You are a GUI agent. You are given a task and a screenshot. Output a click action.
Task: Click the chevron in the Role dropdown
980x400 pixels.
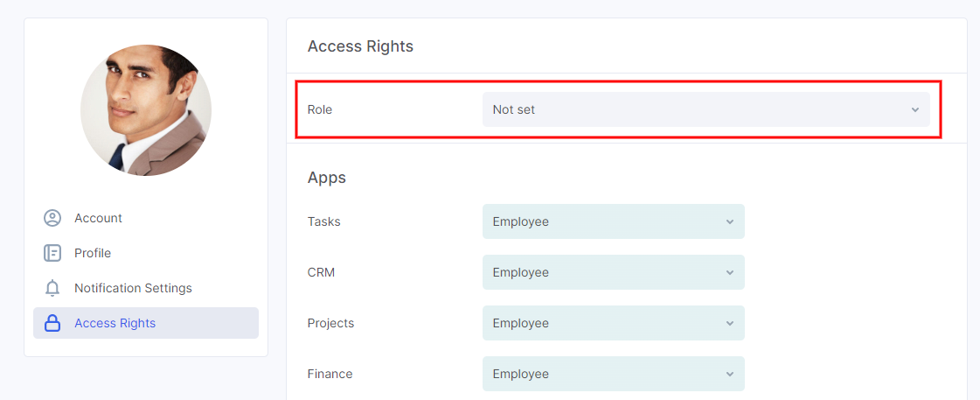(x=915, y=109)
